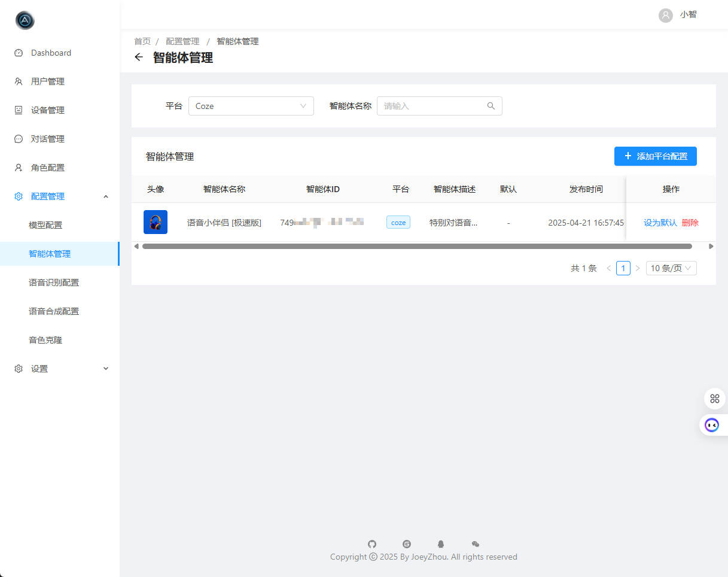Click the 添加平台配置 button
Viewport: 728px width, 577px height.
click(x=655, y=156)
